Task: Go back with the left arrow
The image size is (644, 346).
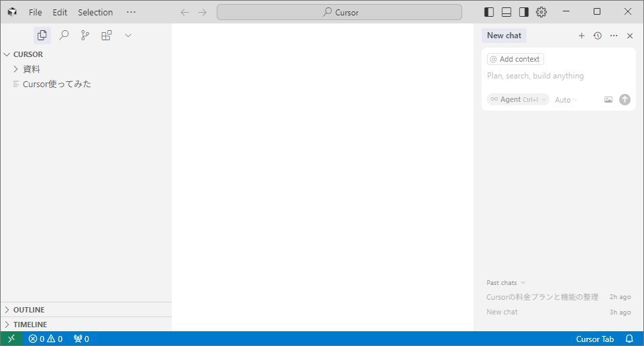Action: point(185,12)
